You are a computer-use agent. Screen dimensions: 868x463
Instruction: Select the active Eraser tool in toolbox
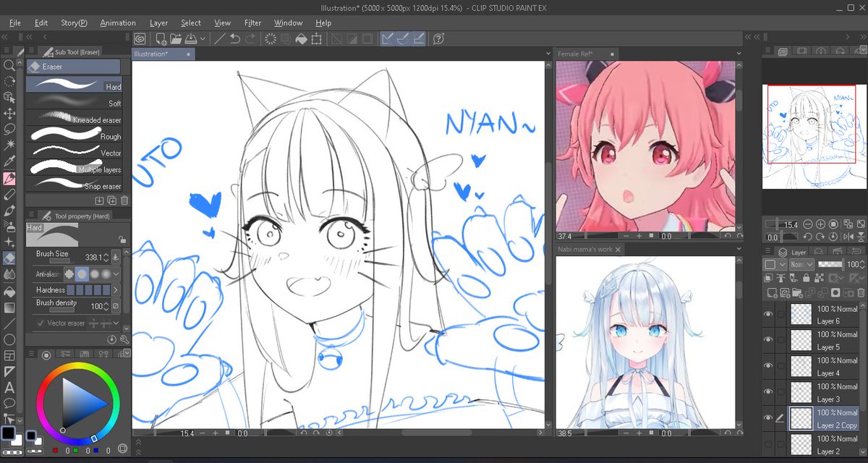tap(9, 258)
